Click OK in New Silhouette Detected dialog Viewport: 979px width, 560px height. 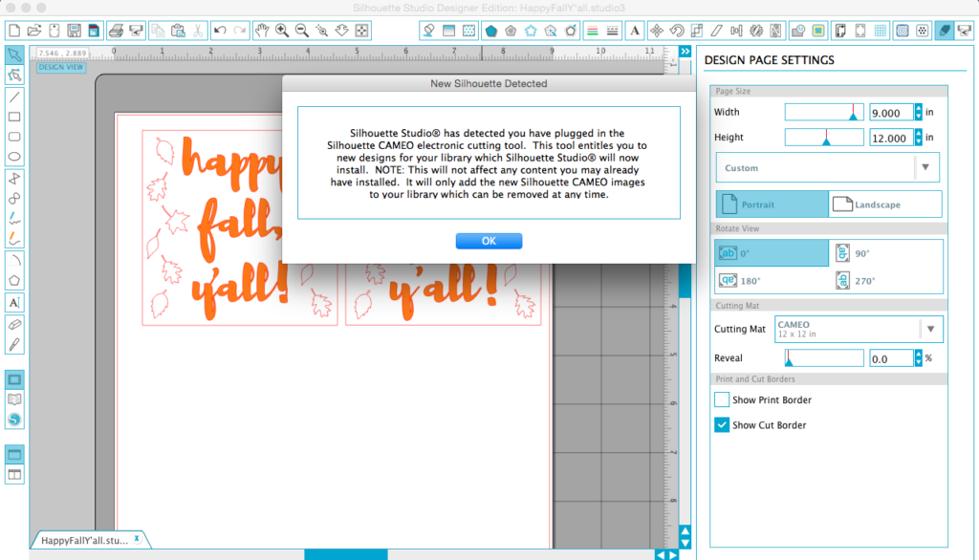pyautogui.click(x=489, y=241)
